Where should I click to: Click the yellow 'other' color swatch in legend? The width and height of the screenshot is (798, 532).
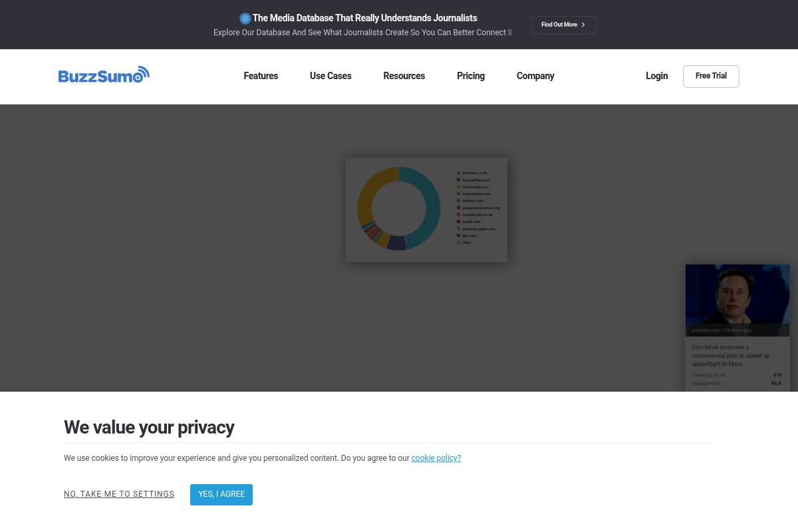click(x=459, y=242)
